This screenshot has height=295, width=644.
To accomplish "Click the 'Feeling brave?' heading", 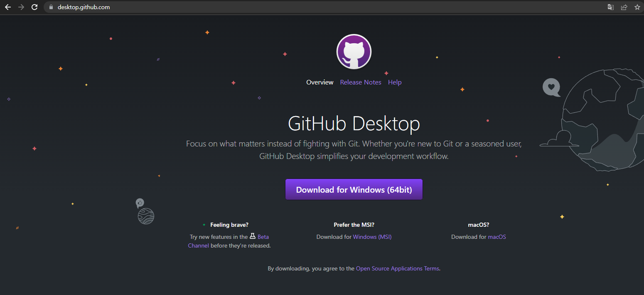I will pos(229,225).
